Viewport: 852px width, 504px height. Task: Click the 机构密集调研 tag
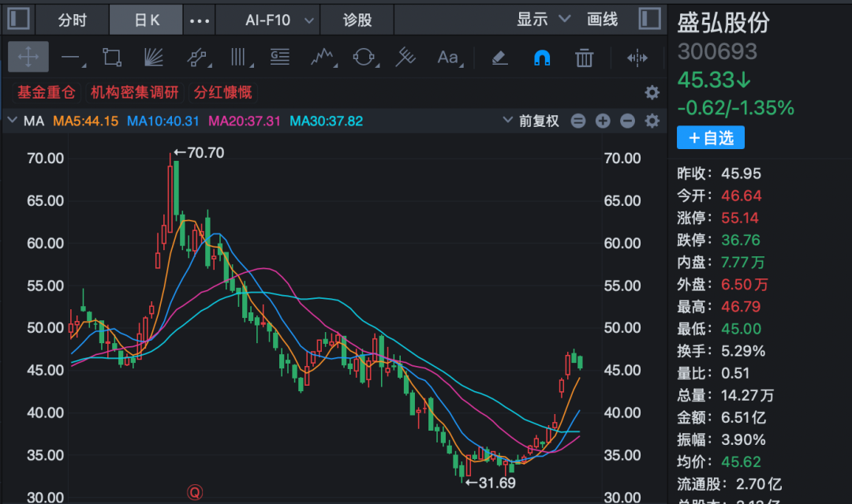point(135,92)
